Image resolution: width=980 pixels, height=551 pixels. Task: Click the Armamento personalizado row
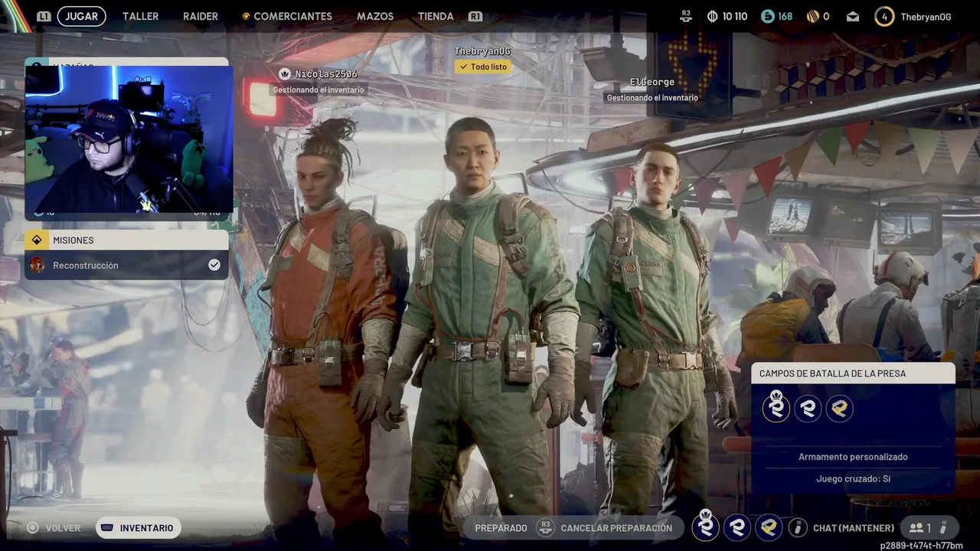853,457
